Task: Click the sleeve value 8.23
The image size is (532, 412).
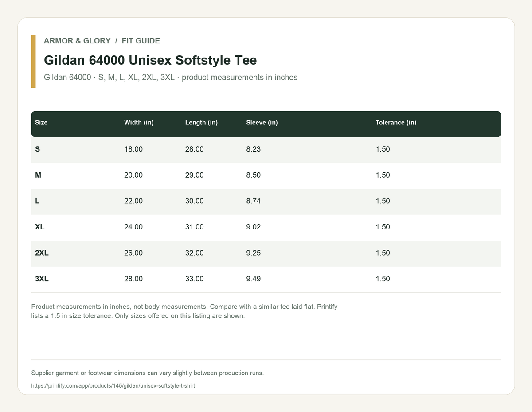Action: (x=254, y=149)
